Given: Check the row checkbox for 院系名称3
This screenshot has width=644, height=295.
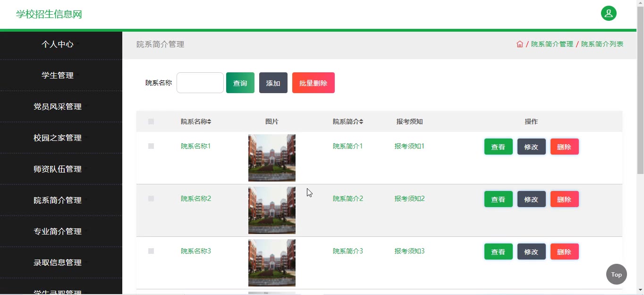Looking at the screenshot, I should 151,251.
